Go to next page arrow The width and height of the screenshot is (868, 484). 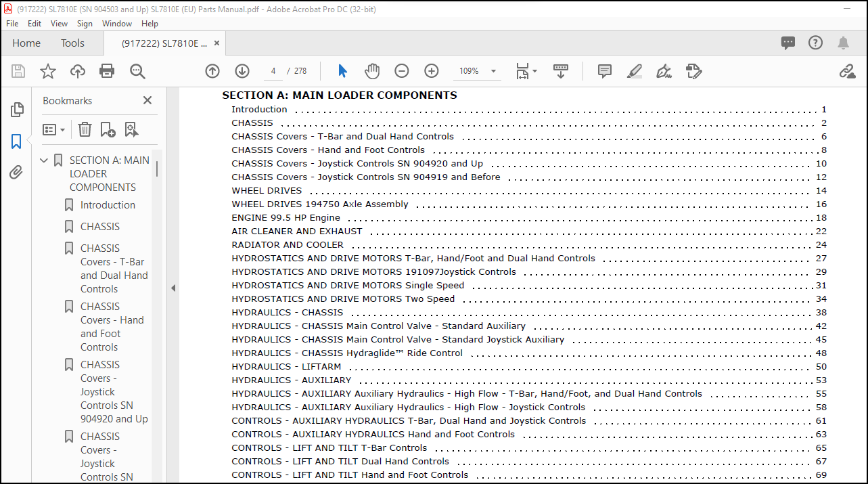tap(242, 71)
